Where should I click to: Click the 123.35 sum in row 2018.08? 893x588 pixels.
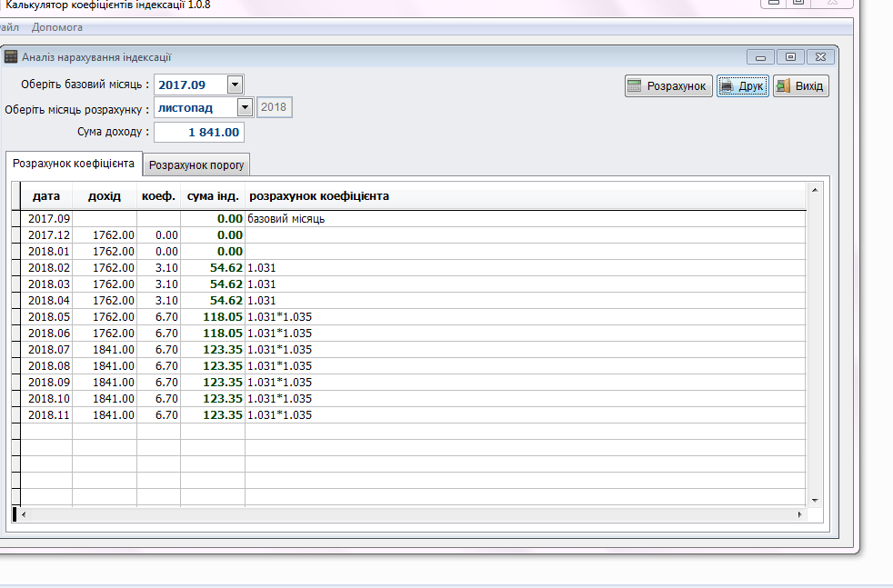tap(213, 366)
